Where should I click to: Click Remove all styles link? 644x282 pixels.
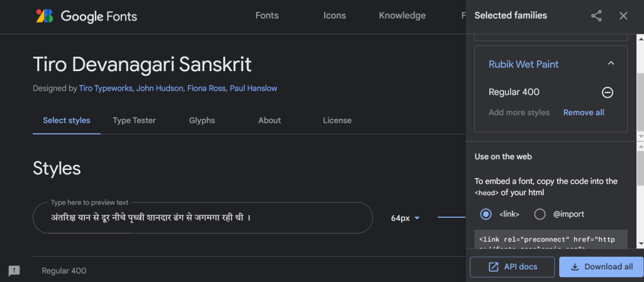click(x=584, y=113)
